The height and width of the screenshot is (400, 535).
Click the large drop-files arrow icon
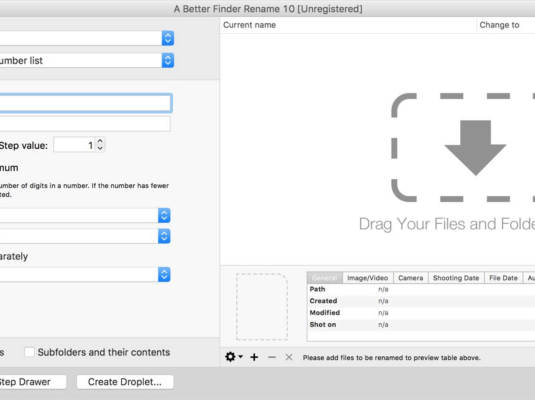[x=475, y=147]
